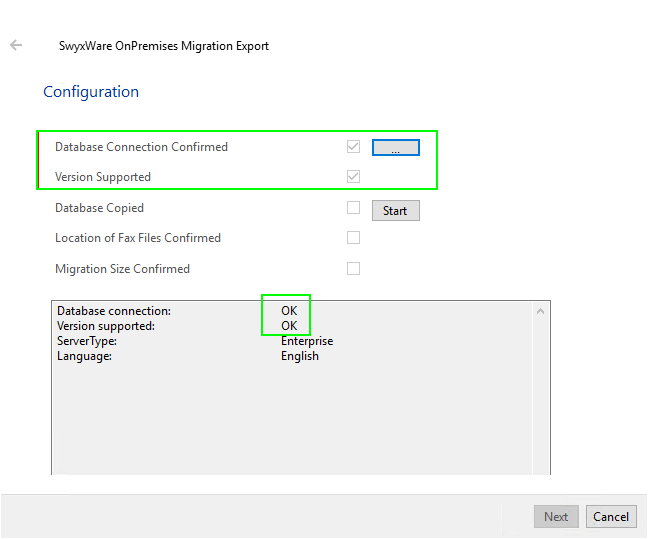
Task: Toggle the Database Connection Confirmed checkbox
Action: (x=353, y=147)
